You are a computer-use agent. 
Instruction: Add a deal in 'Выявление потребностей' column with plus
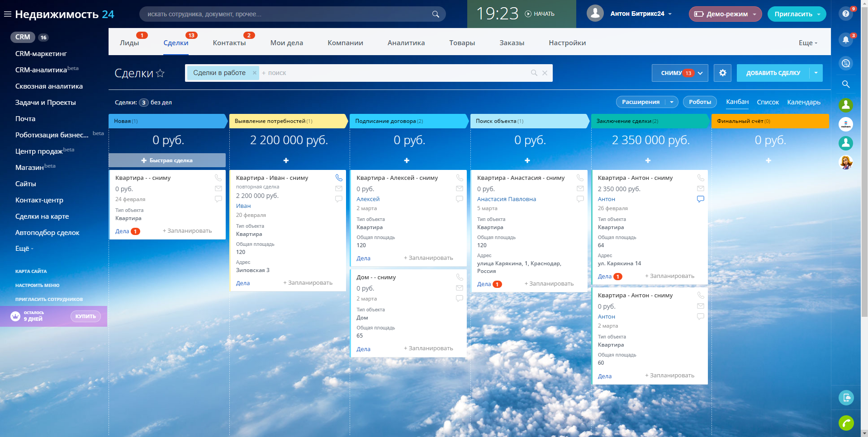[x=286, y=160]
